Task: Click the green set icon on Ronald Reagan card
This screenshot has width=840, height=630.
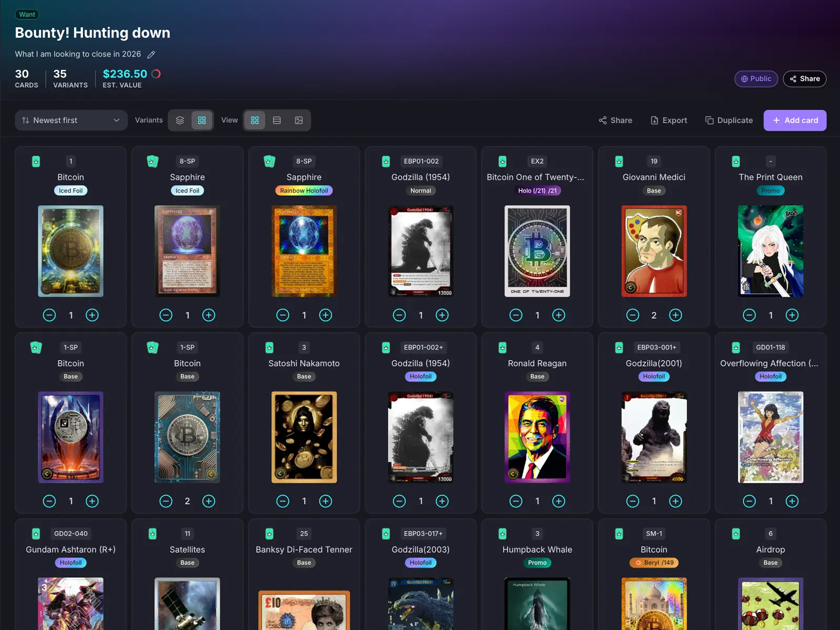Action: tap(502, 348)
